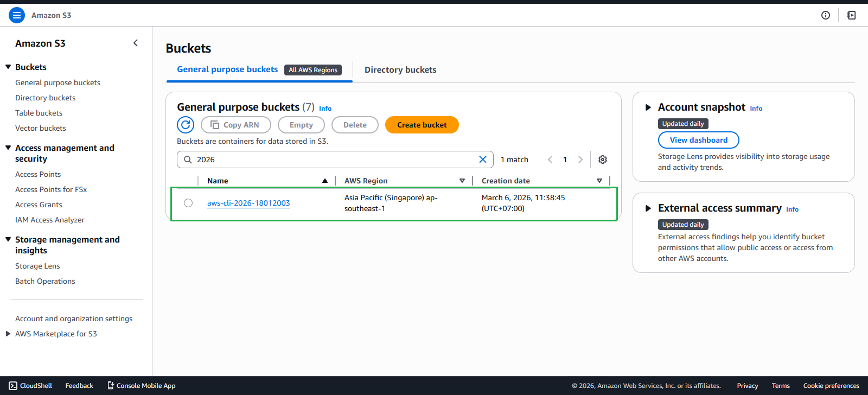Open the info panel icon in header
Viewport: 868px width, 395px height.
click(x=826, y=15)
